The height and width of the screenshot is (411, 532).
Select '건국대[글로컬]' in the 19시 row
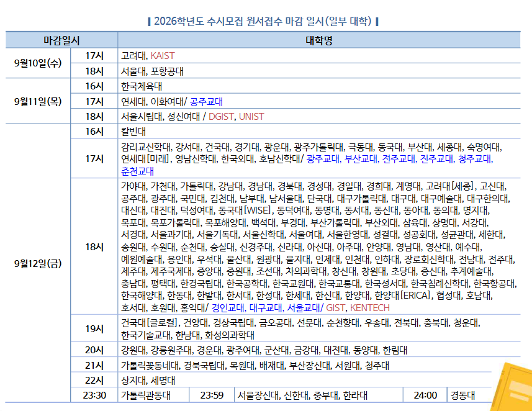[149, 322]
